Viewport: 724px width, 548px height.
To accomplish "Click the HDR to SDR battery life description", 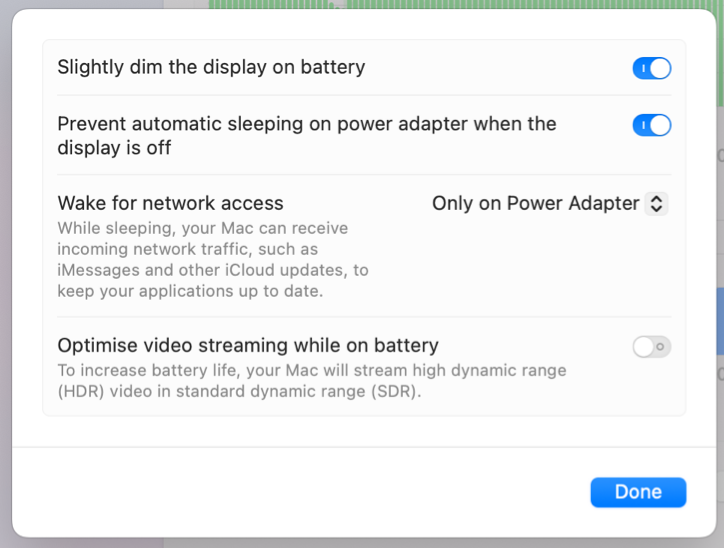I will (312, 381).
